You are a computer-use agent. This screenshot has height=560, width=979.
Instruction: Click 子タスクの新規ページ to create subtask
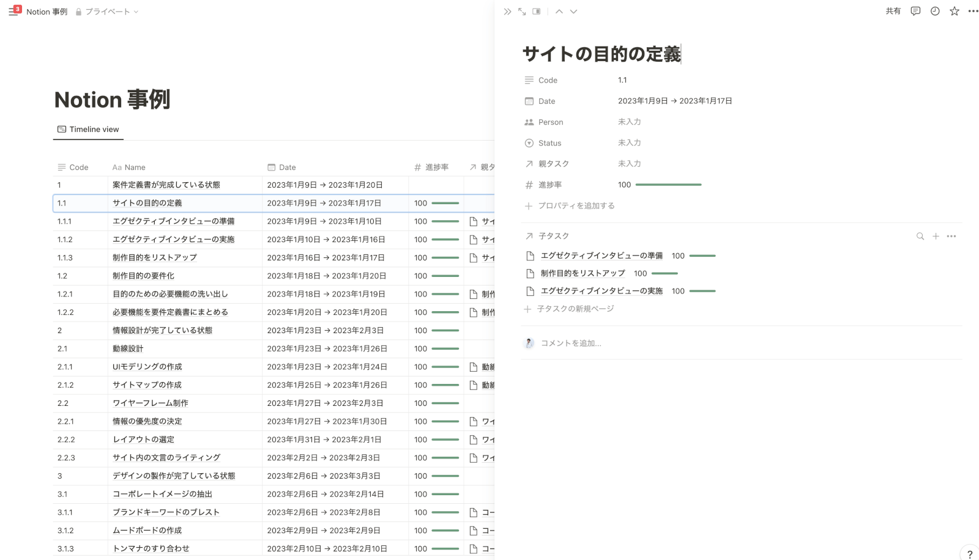(x=569, y=309)
